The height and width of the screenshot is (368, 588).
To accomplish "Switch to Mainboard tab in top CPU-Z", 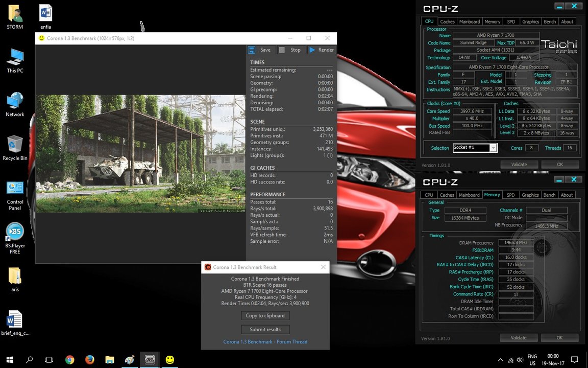I will pos(470,22).
